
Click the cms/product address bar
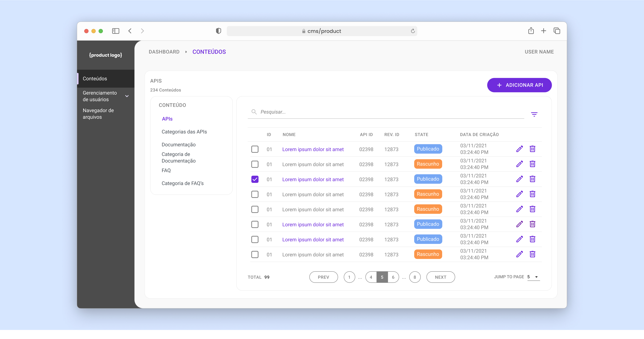point(322,31)
